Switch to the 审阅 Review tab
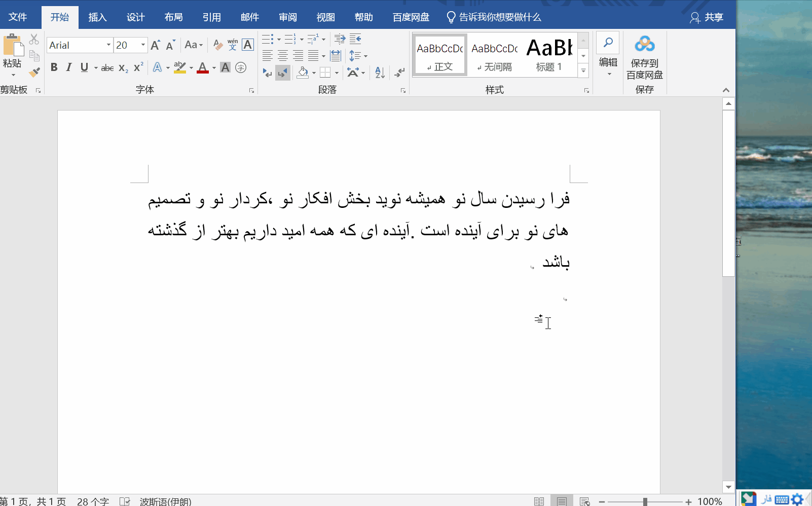812x506 pixels. pyautogui.click(x=288, y=17)
